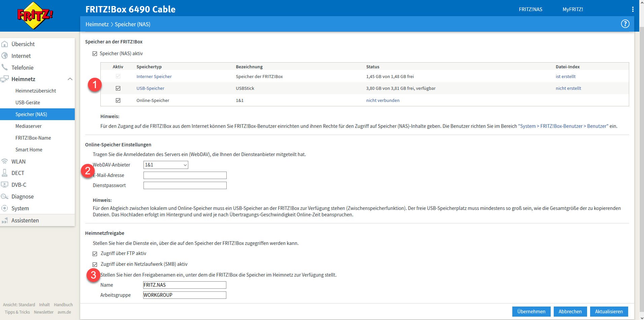This screenshot has width=644, height=320.
Task: Click the Abbrechen button
Action: (x=570, y=312)
